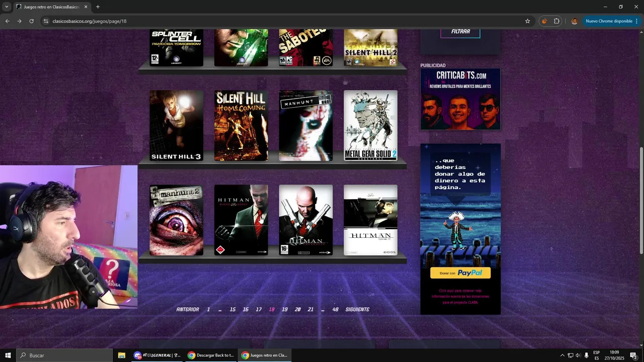Select current pagination page 18
Screen dimensions: 644x362
(272, 310)
